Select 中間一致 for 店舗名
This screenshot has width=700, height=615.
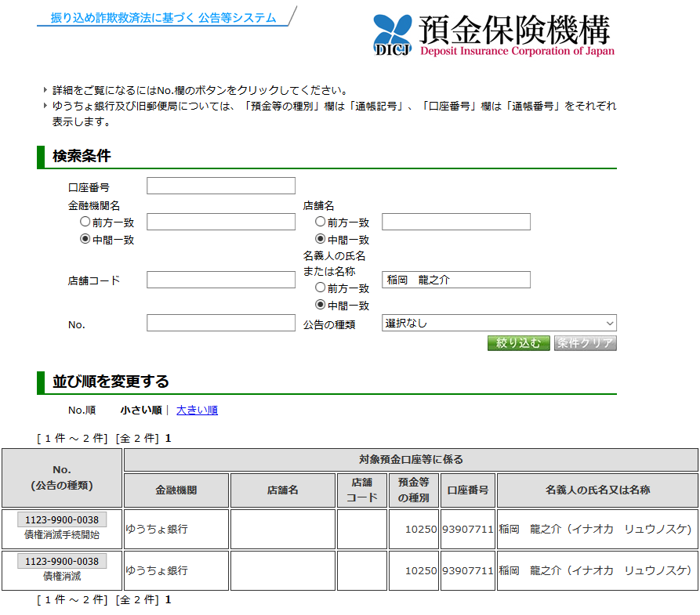pos(320,239)
